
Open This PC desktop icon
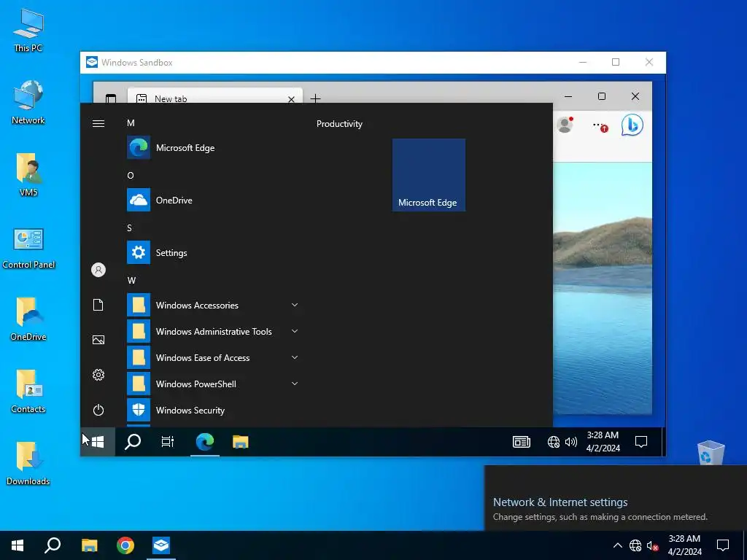click(x=28, y=29)
